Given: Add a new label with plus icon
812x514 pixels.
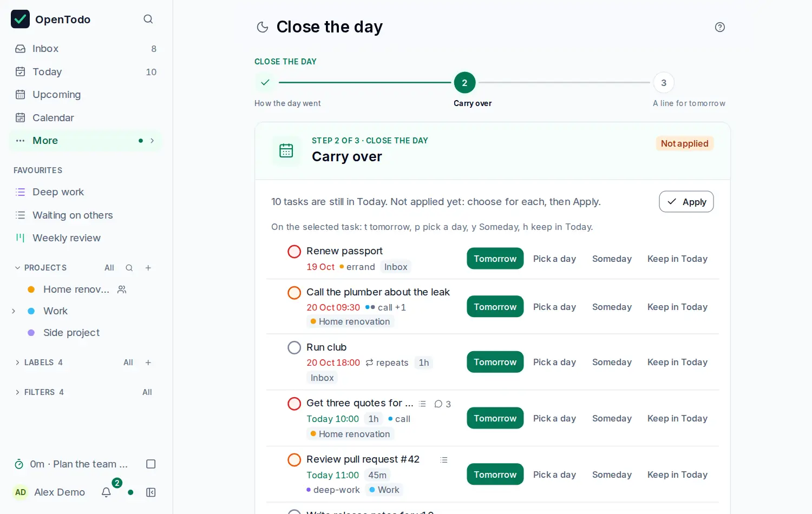Looking at the screenshot, I should click(x=148, y=363).
